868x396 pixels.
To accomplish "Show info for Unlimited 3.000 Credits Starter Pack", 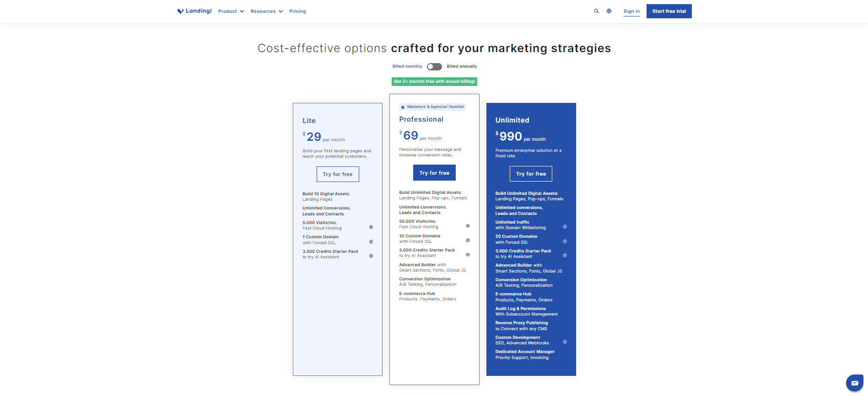I will (x=565, y=256).
